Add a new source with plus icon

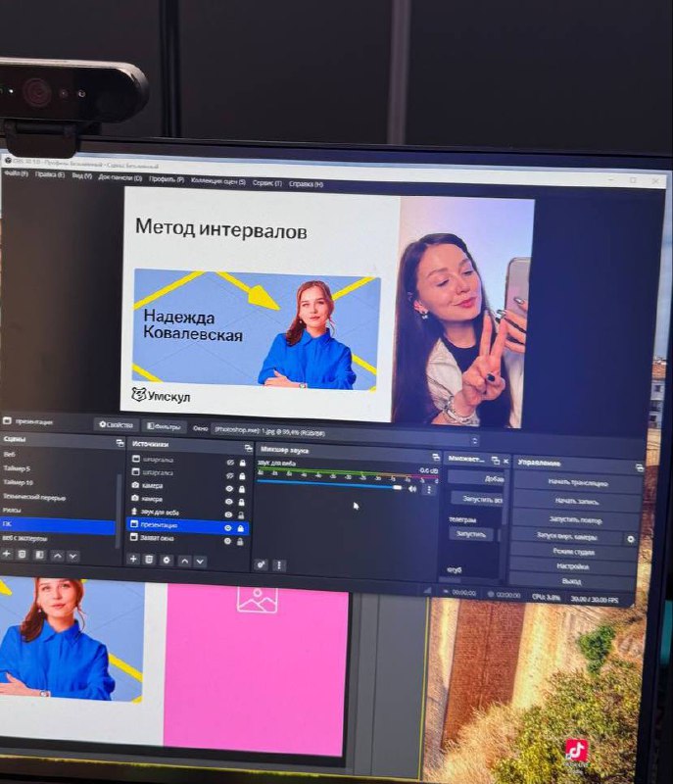tap(133, 559)
